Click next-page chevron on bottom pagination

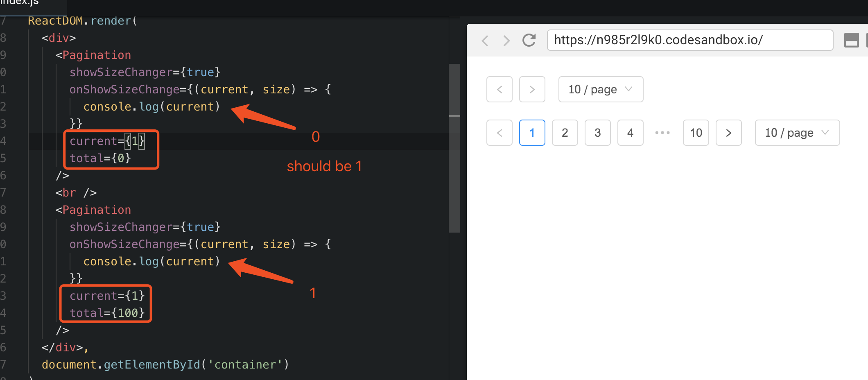click(x=728, y=133)
